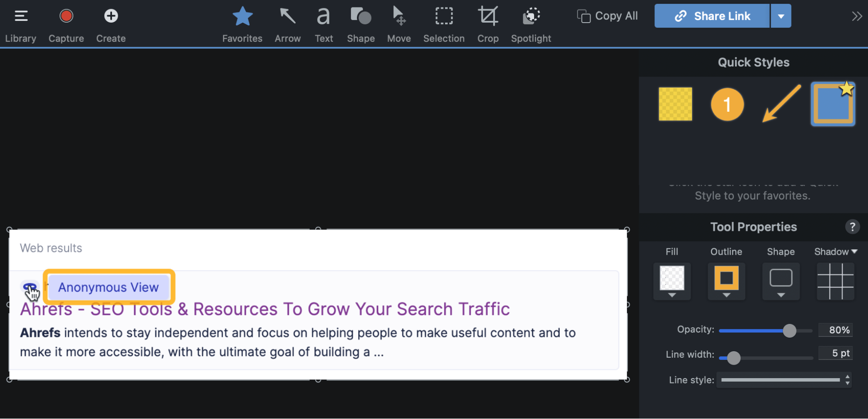Choose the Shape tool

[x=361, y=25]
